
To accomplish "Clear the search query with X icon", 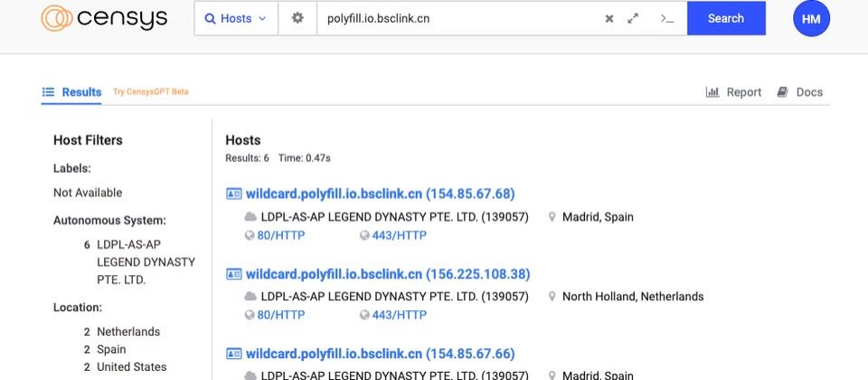I will pos(609,18).
